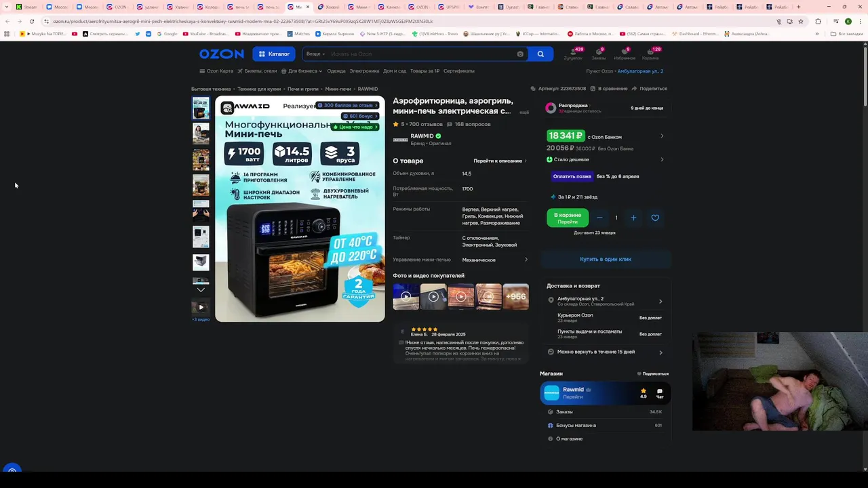
Task: Open the Ozon Карта link
Action: [x=216, y=71]
